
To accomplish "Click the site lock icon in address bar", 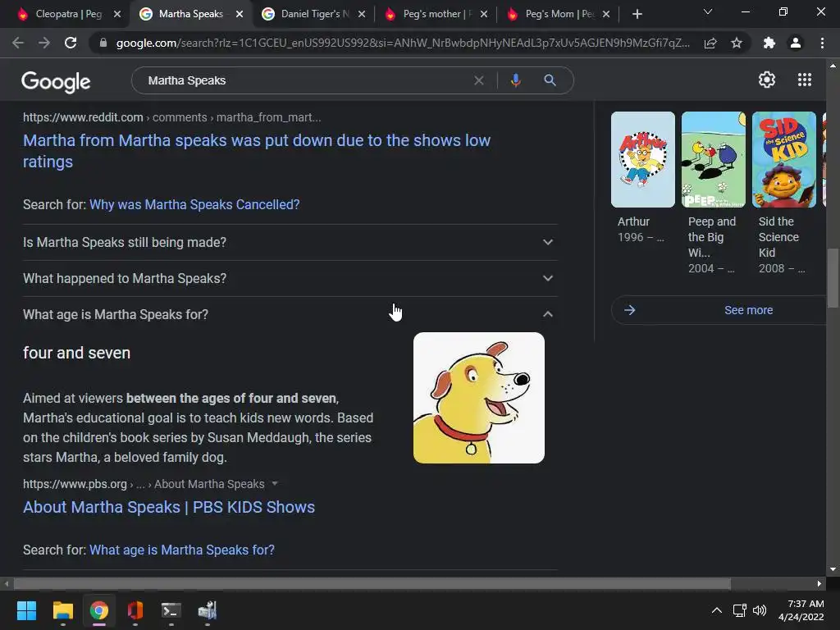I will point(103,43).
